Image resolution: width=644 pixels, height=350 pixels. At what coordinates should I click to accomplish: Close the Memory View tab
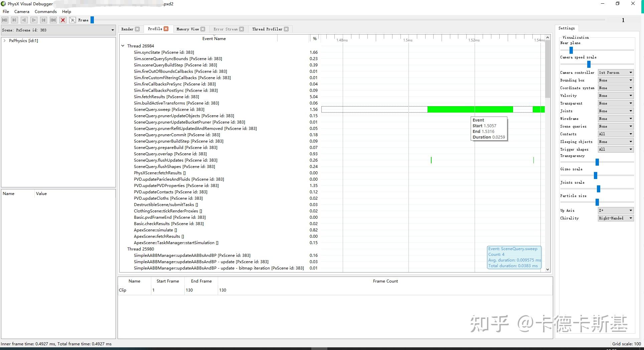click(203, 29)
